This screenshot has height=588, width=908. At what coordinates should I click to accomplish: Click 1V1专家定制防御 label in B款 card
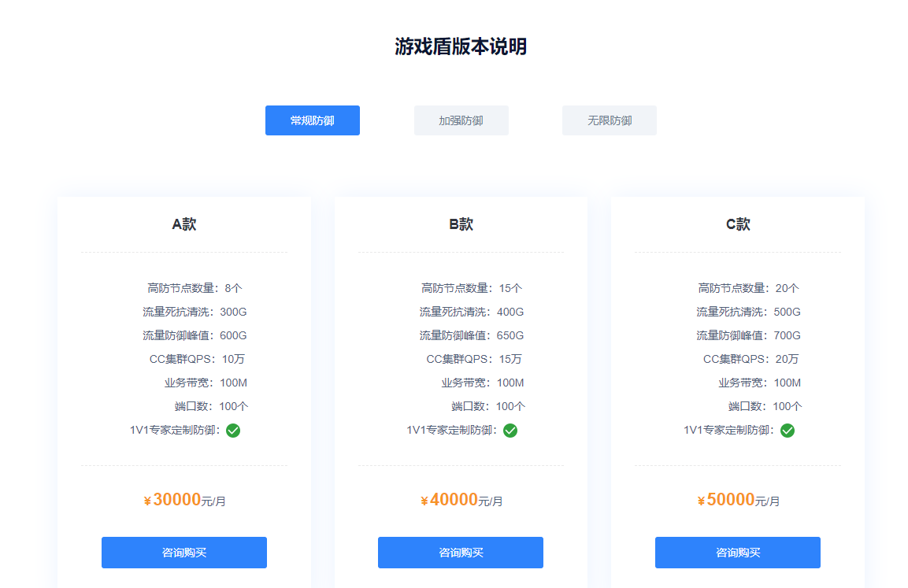click(451, 430)
